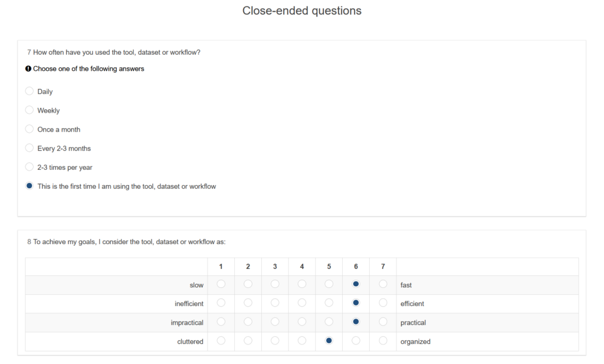Rate impractical–practical as 4
The height and width of the screenshot is (364, 604).
[x=302, y=322]
